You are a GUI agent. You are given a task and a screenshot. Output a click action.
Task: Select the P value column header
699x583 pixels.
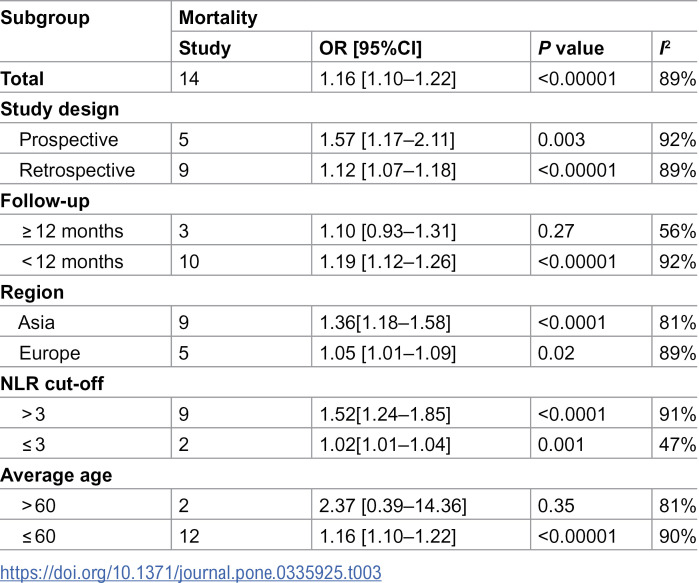tap(571, 48)
